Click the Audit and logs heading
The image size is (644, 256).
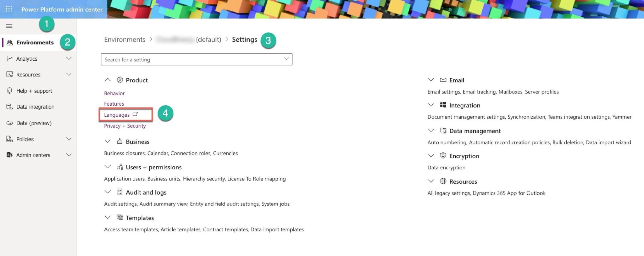(146, 192)
